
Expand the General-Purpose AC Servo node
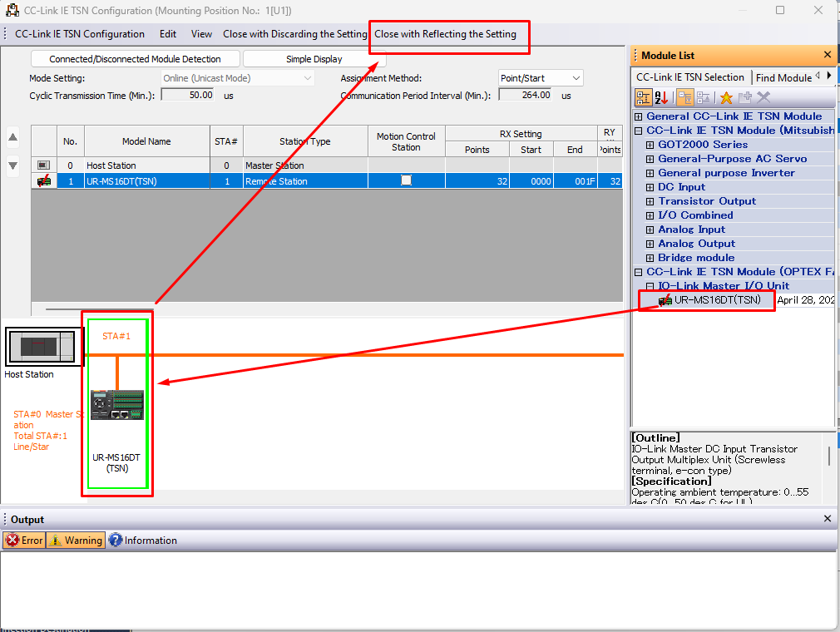(x=650, y=159)
